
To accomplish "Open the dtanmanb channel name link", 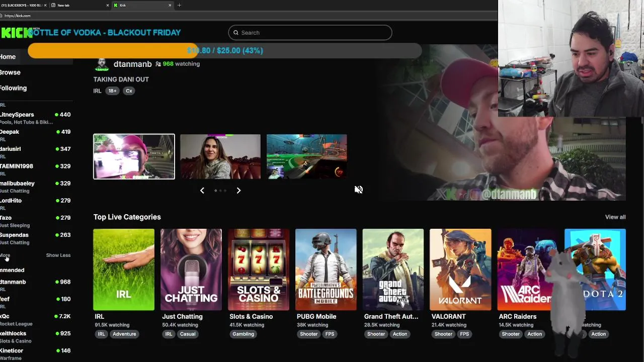I will coord(132,64).
